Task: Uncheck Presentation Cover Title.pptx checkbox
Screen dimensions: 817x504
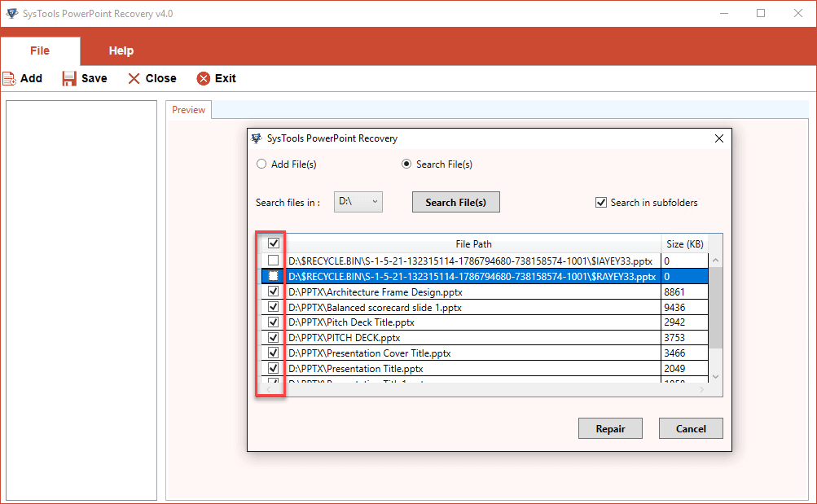Action: click(274, 353)
